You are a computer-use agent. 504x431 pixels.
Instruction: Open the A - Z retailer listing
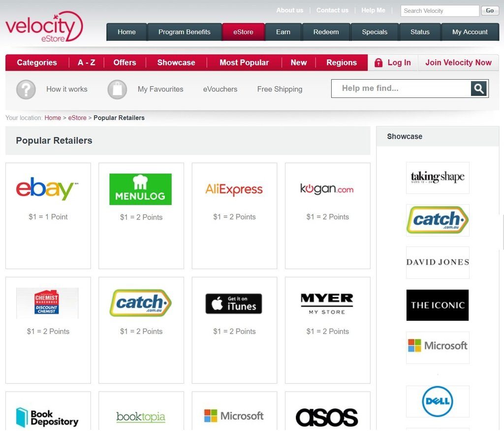point(87,62)
